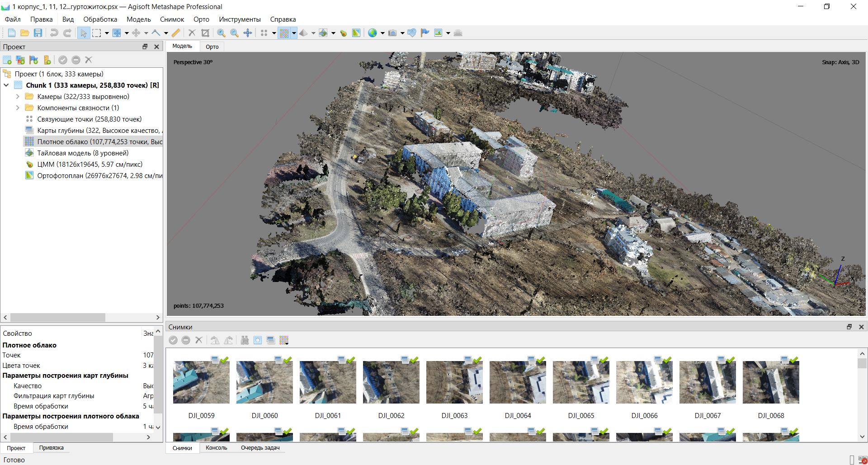Toggle the navigation arrow pointer mode
Screen dimensions: 868x465
coord(84,33)
